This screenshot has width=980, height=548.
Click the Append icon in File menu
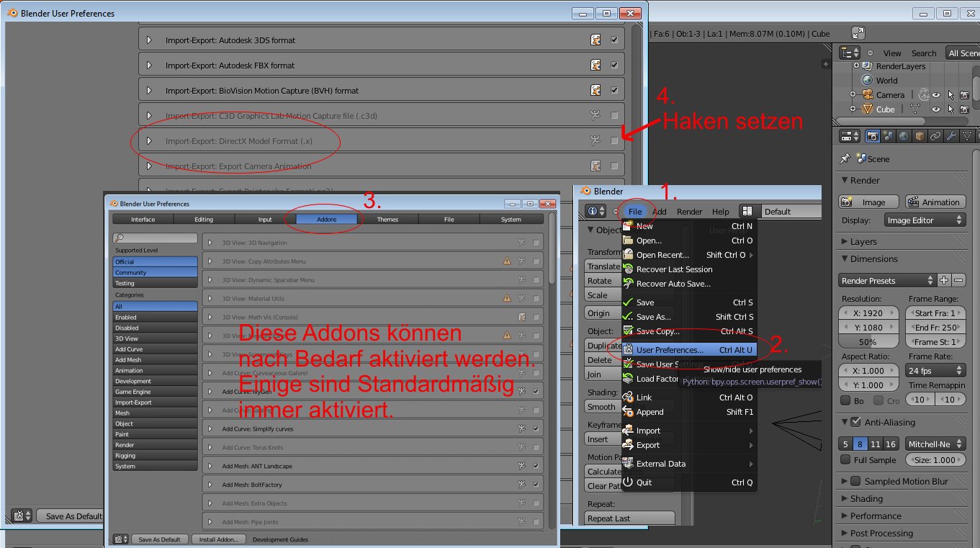(628, 412)
